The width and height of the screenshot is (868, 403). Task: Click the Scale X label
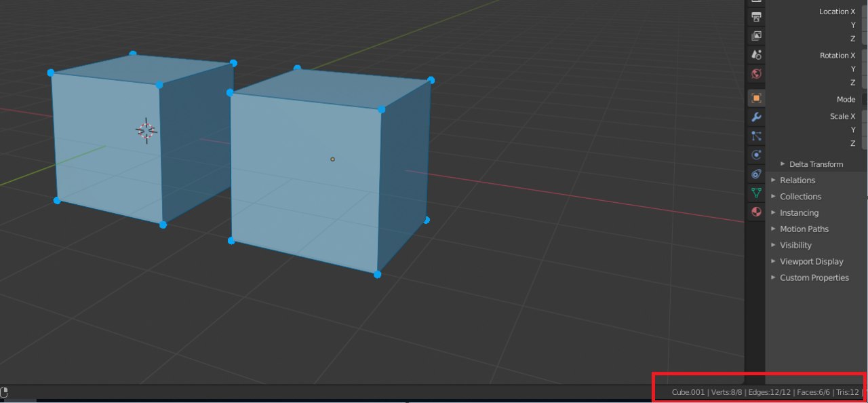pyautogui.click(x=843, y=117)
